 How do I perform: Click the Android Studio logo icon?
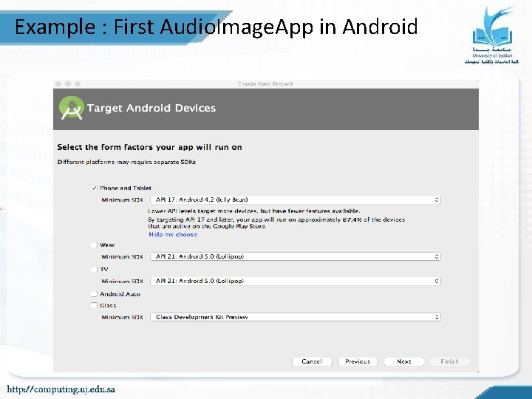tap(71, 108)
